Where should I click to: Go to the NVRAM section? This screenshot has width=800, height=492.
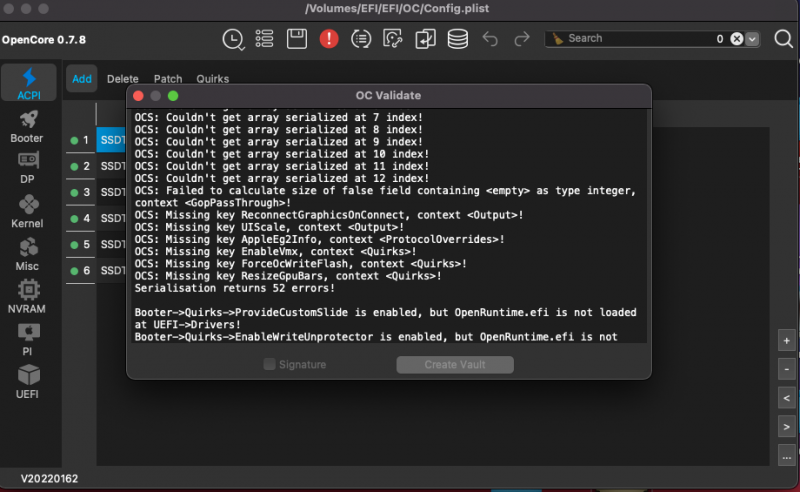[27, 297]
